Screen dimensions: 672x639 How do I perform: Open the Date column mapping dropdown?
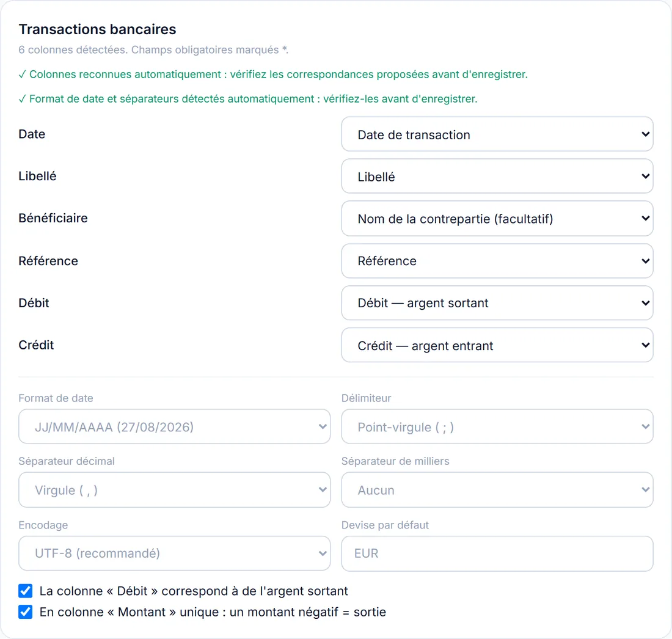[x=497, y=134]
